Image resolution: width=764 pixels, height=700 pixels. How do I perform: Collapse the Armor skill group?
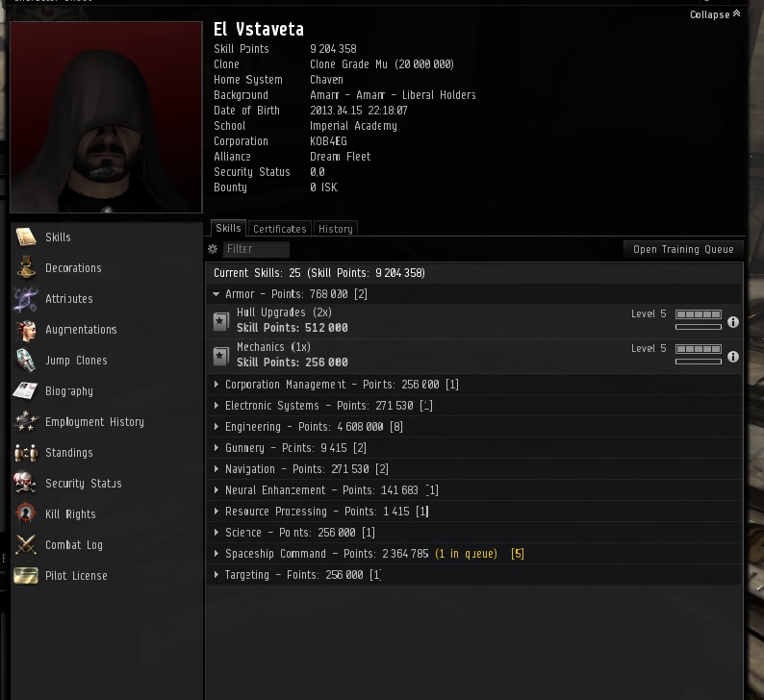pyautogui.click(x=216, y=294)
